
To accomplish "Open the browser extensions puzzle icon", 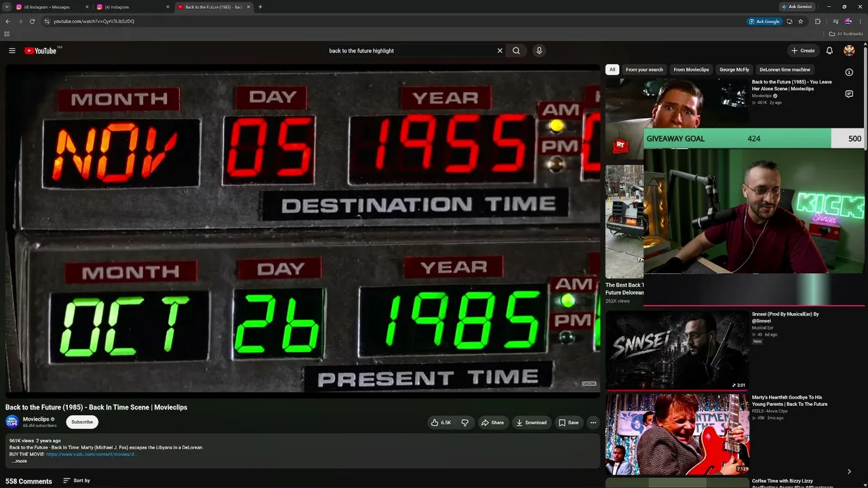I will click(x=818, y=21).
